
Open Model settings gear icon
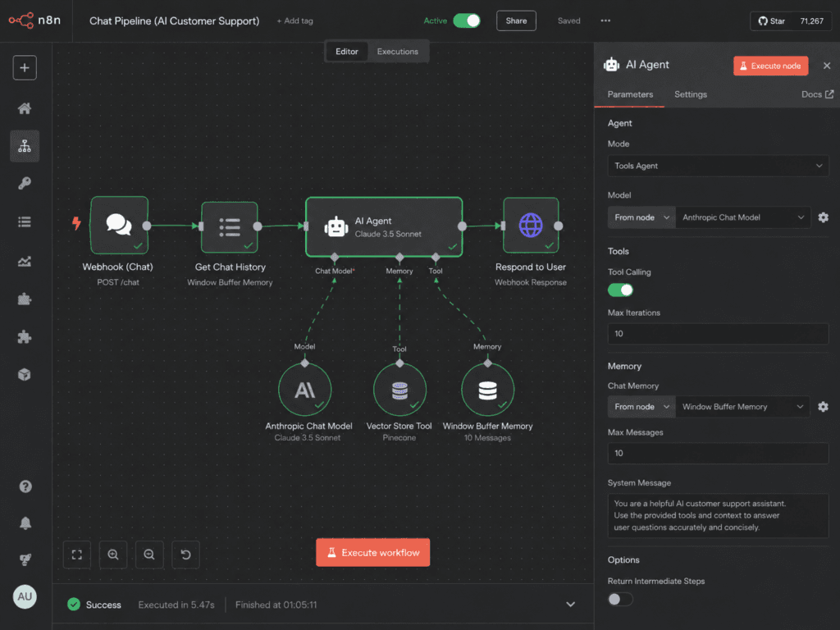pyautogui.click(x=824, y=217)
